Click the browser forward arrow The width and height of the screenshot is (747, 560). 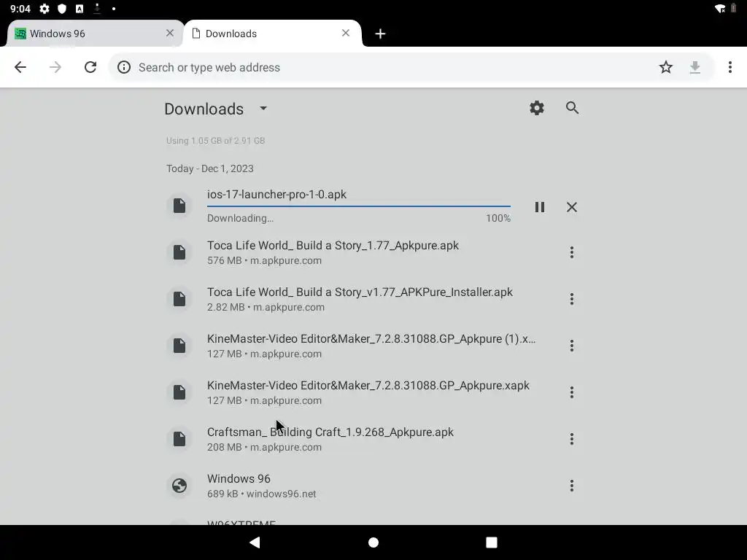tap(55, 67)
